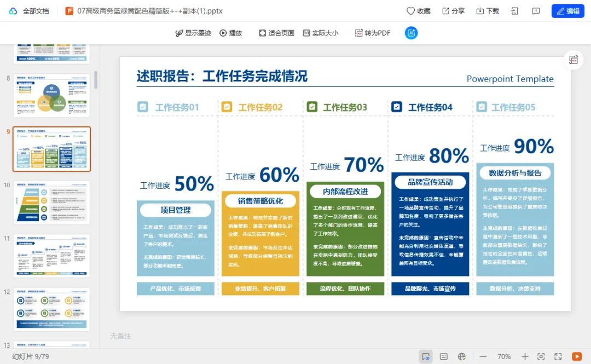Select 实际大小 actual size view

click(x=321, y=33)
